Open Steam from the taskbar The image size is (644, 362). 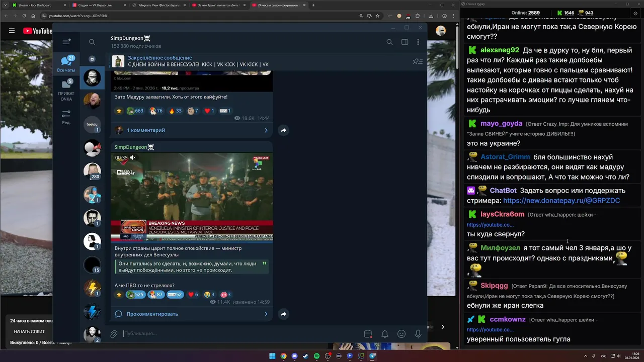coord(305,356)
